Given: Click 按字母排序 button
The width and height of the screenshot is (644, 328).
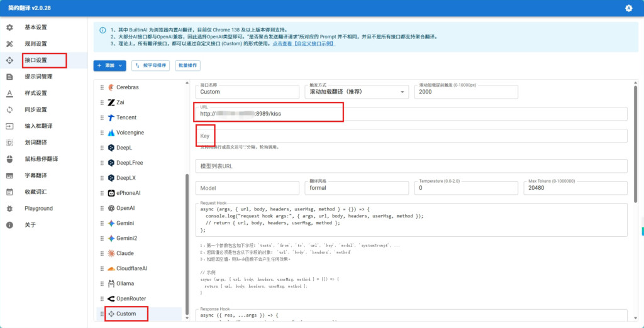Looking at the screenshot, I should coord(151,66).
